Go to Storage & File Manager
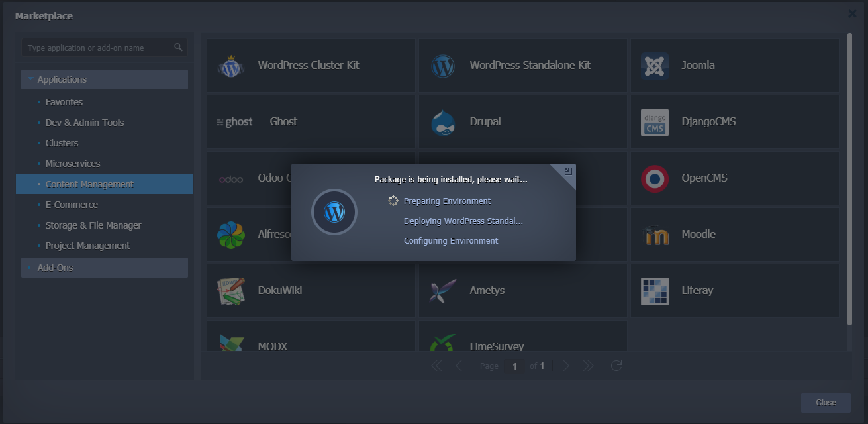Viewport: 868px width, 424px height. coord(93,225)
